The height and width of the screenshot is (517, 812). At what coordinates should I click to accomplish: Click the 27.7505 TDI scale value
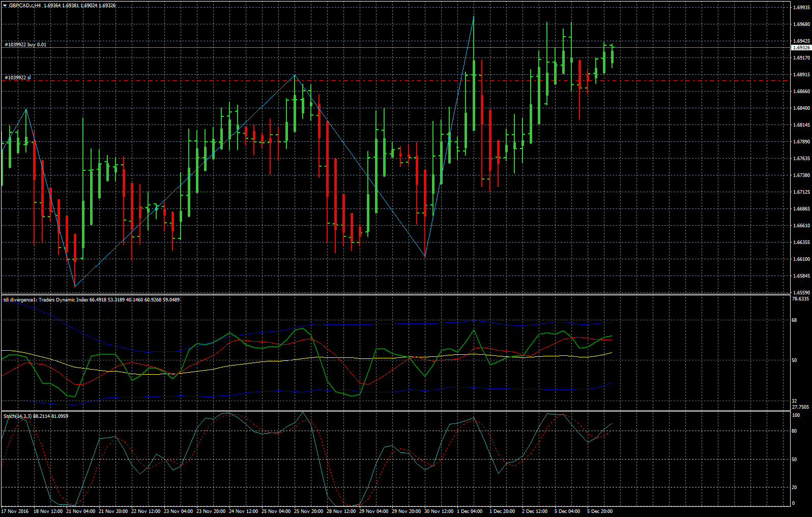(800, 407)
